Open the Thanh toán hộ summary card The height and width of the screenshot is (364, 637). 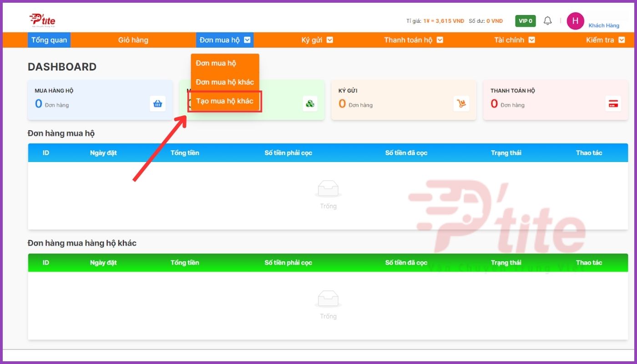[x=556, y=100]
